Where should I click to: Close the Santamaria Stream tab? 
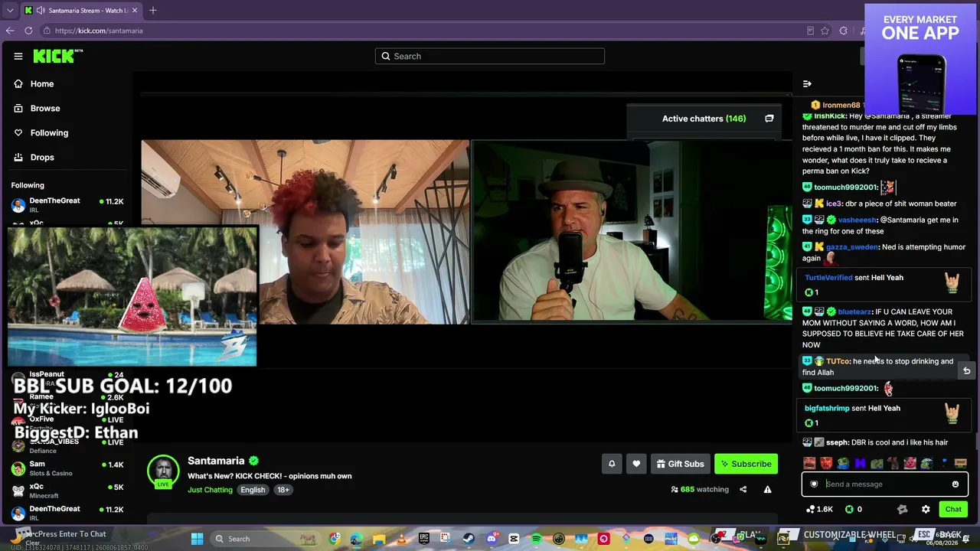coord(135,11)
